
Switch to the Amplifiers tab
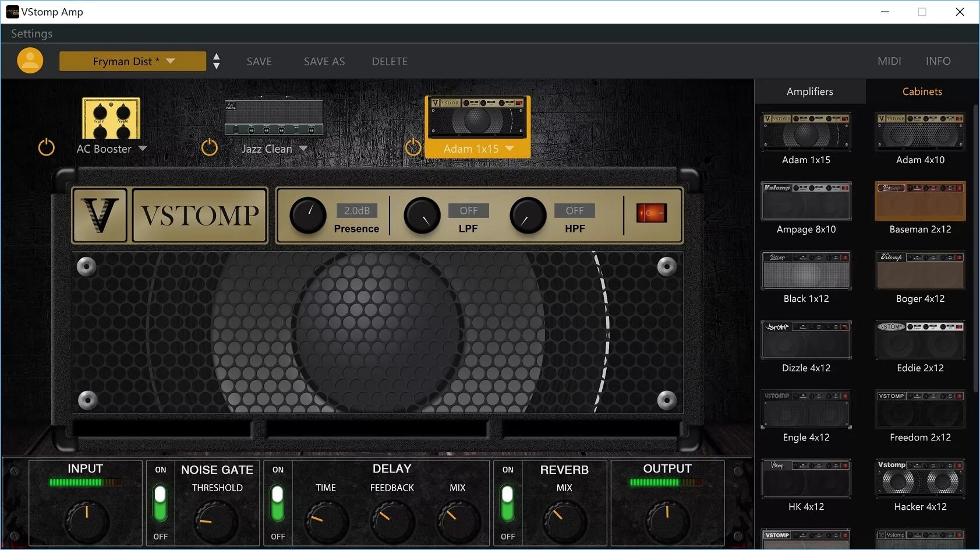(810, 91)
